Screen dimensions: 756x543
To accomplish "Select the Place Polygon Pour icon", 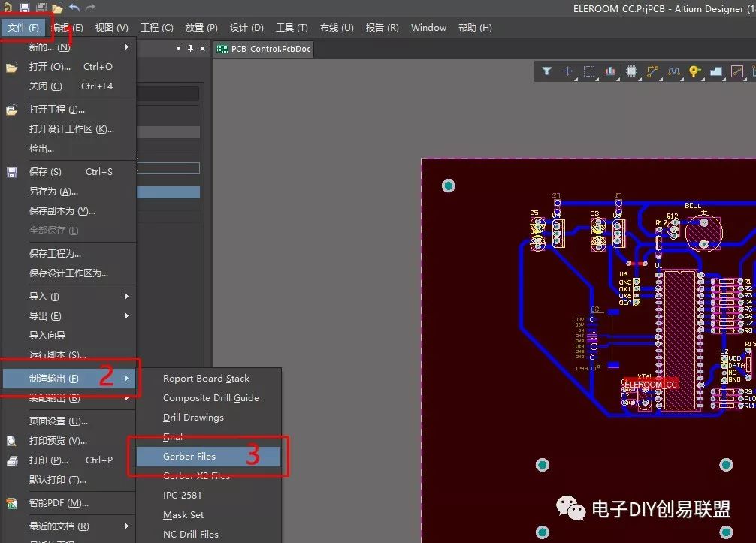I will click(x=716, y=71).
